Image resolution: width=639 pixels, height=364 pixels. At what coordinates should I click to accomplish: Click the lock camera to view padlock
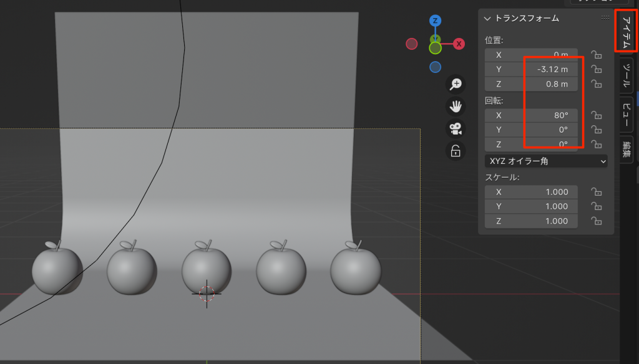point(456,150)
